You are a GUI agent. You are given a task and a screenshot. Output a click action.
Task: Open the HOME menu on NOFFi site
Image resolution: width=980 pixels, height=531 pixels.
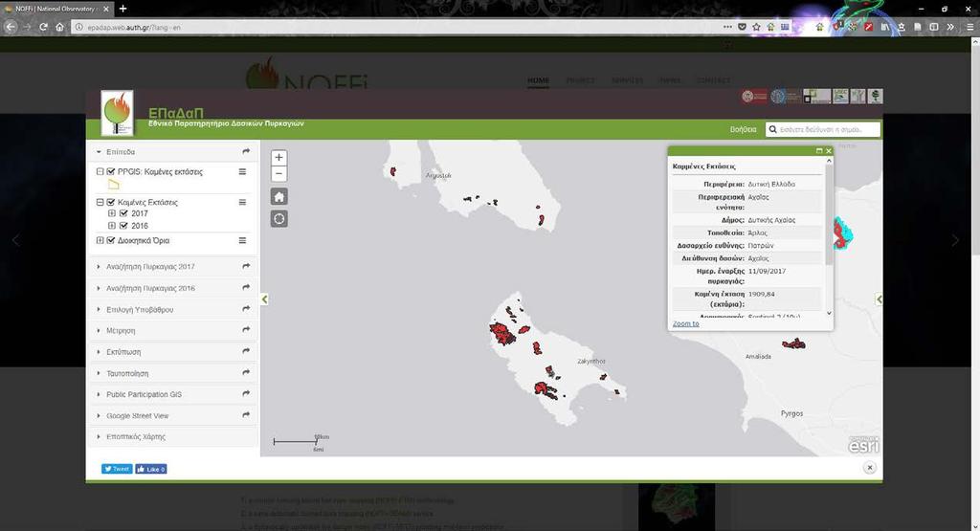(538, 80)
